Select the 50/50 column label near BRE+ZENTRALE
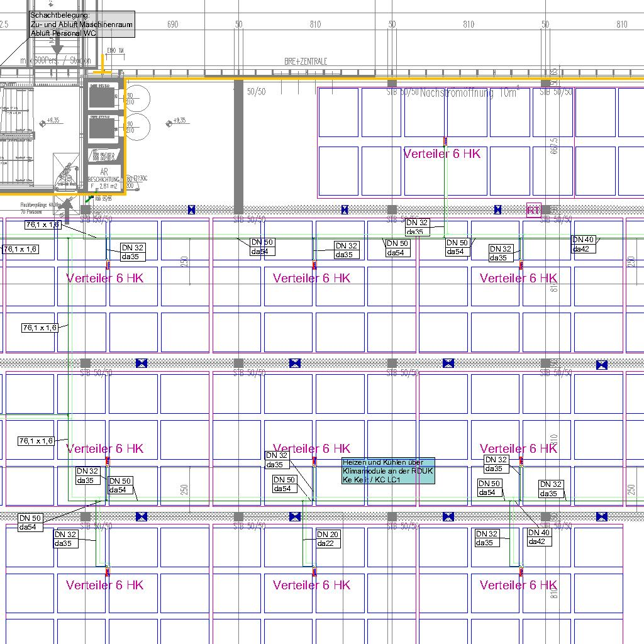644x644 pixels. pos(256,92)
